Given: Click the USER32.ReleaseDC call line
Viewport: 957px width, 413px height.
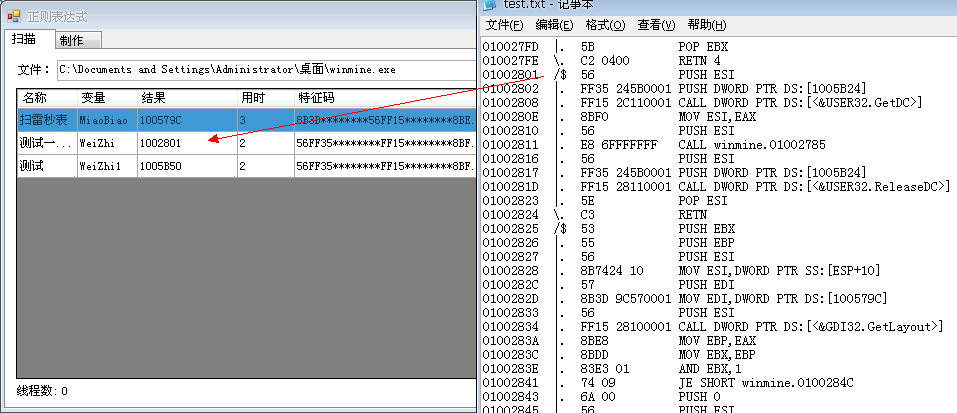Looking at the screenshot, I should click(717, 187).
